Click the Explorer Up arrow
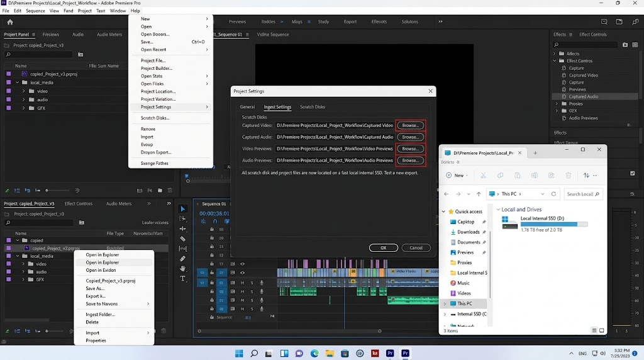This screenshot has height=360, width=644. pos(479,194)
